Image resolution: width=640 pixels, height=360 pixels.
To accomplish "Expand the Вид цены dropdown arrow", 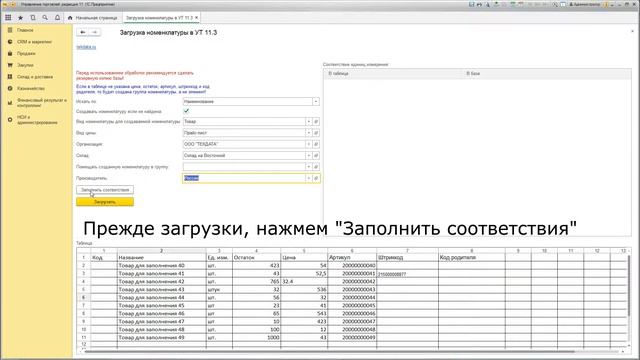I will [309, 133].
